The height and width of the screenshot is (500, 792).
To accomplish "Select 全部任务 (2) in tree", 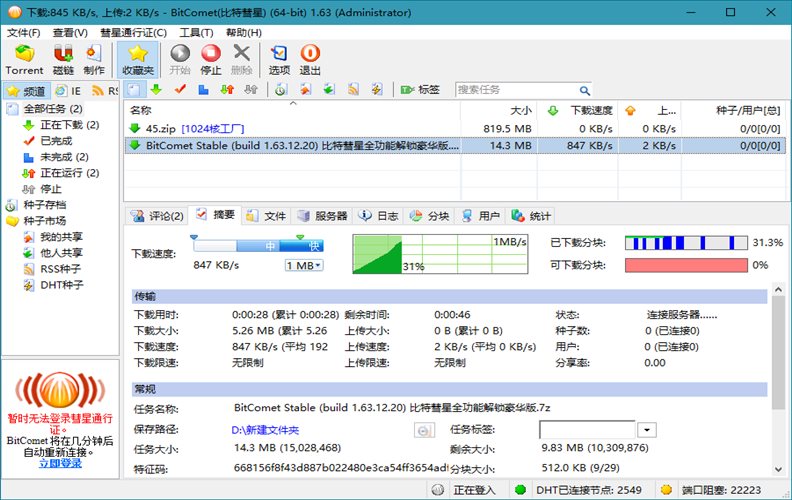I will (x=53, y=109).
